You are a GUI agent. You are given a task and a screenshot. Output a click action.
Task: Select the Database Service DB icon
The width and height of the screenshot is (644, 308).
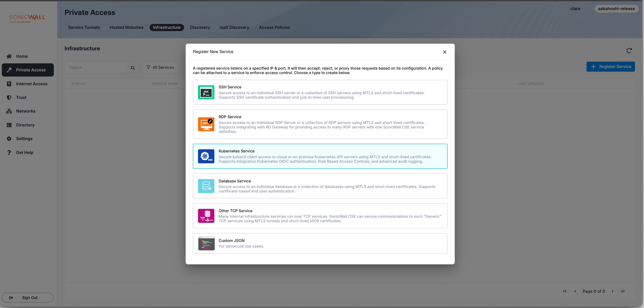(206, 186)
